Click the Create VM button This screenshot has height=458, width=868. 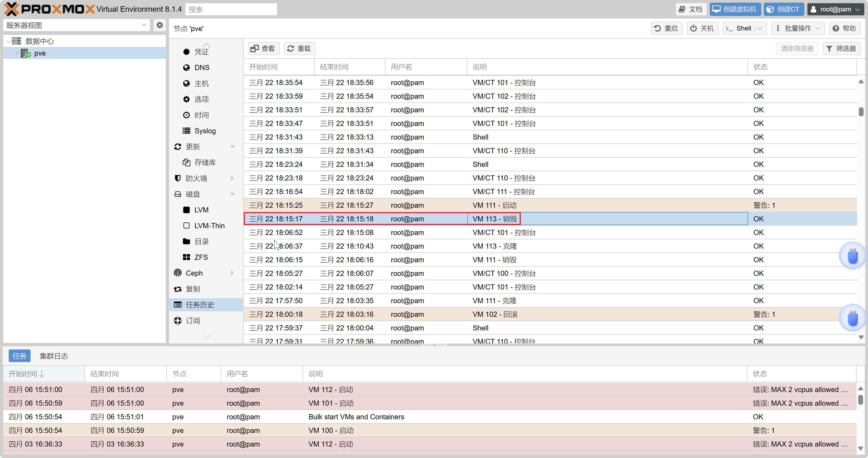tap(735, 9)
